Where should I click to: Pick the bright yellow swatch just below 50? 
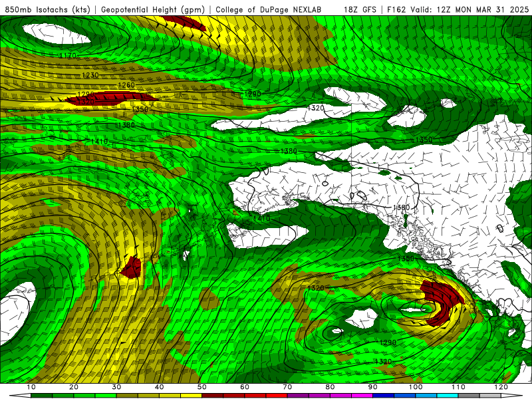pos(192,396)
